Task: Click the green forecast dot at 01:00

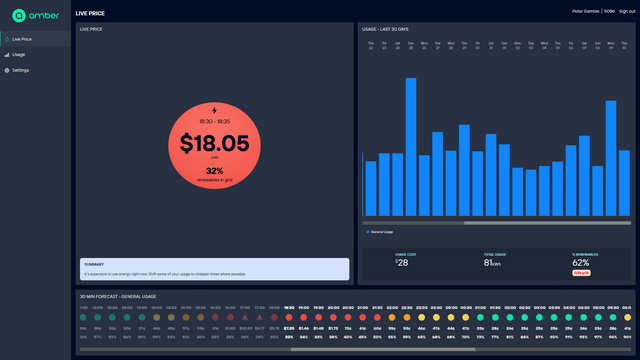Action: pos(480,318)
